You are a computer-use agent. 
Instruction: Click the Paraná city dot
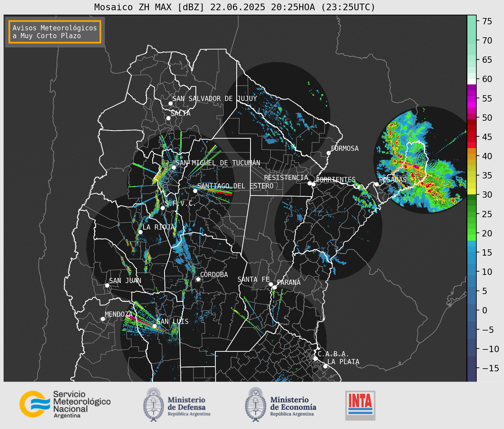pos(275,288)
